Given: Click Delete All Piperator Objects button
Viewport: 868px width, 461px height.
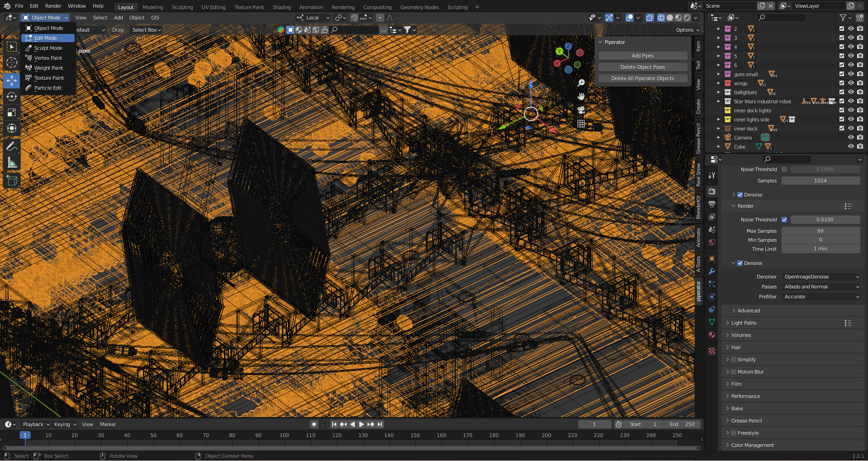Looking at the screenshot, I should coord(643,78).
